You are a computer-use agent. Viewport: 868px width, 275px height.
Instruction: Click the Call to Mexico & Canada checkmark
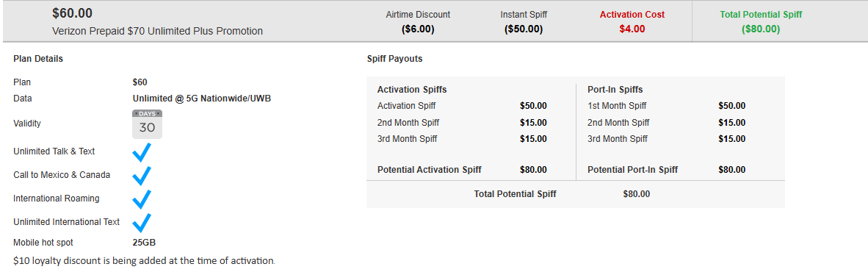coord(142,175)
